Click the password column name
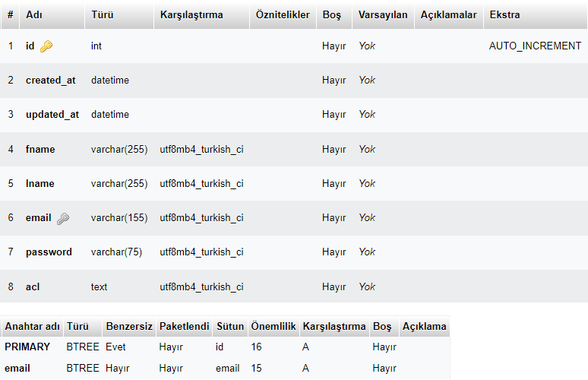The width and height of the screenshot is (588, 380). 49,252
